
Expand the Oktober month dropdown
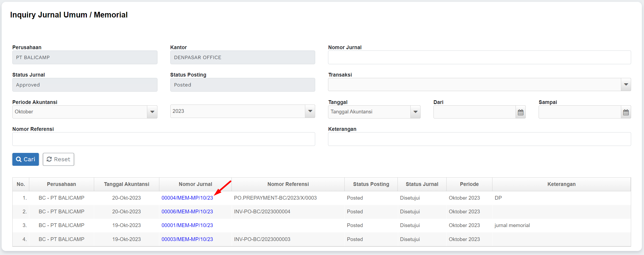pos(152,112)
